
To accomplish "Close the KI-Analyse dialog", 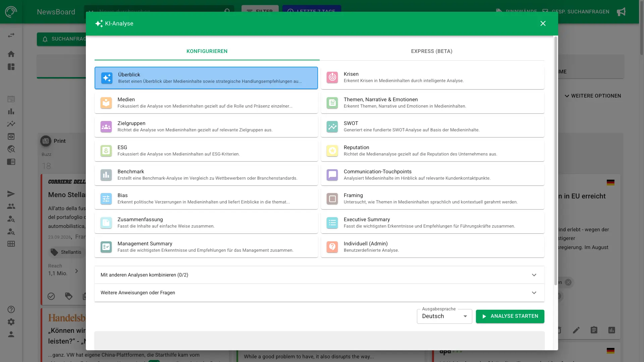I will [x=543, y=23].
